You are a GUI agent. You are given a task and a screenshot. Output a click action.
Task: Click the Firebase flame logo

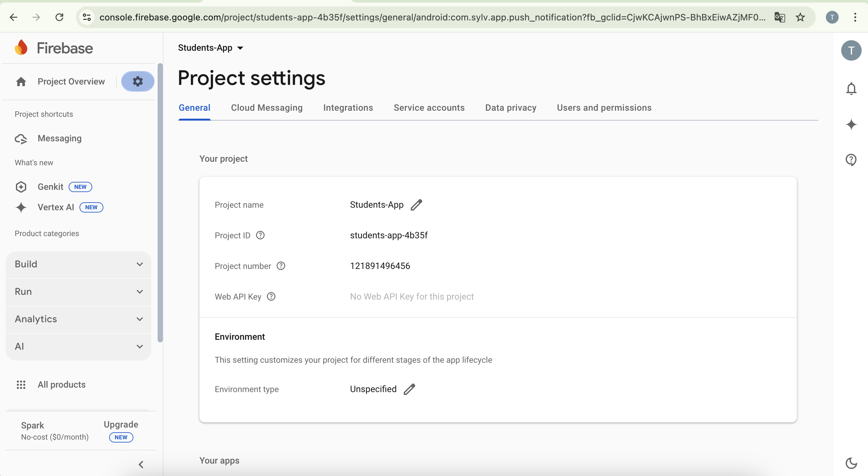(21, 48)
